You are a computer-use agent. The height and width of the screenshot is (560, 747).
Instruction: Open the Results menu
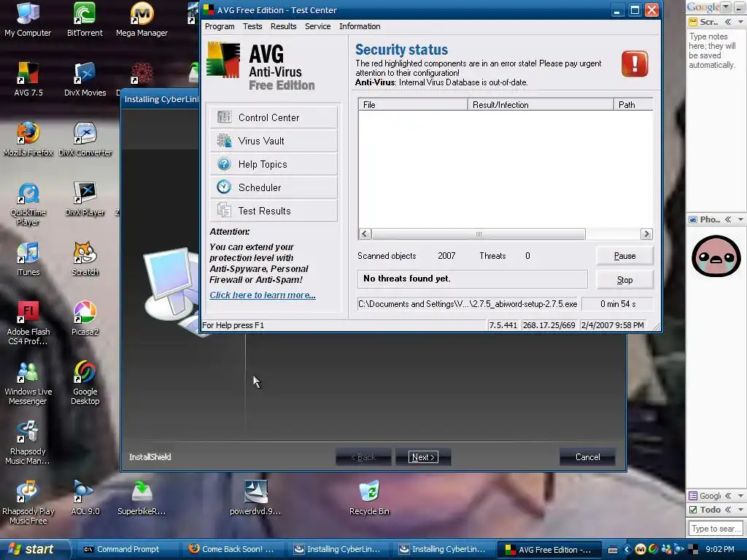284,26
